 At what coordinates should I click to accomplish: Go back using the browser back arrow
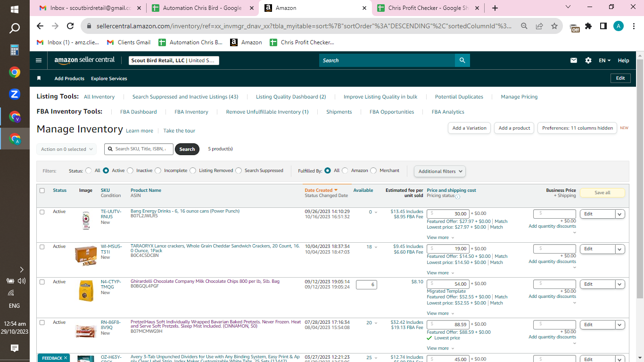40,26
